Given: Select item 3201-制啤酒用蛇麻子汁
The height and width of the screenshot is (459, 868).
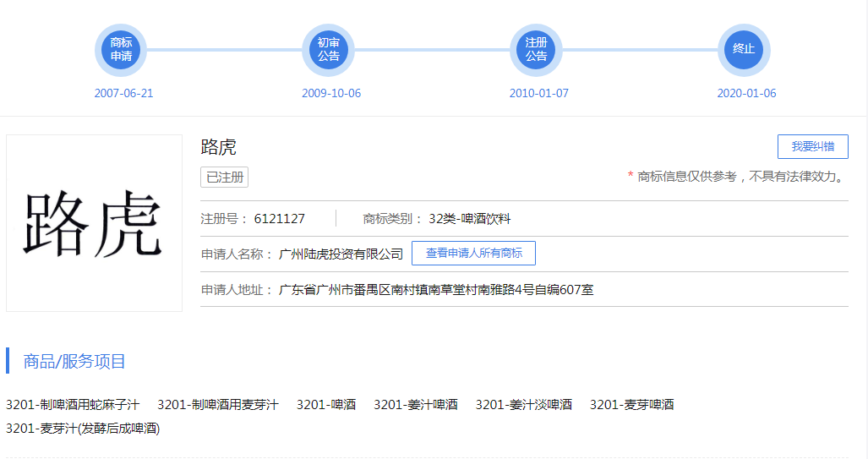Looking at the screenshot, I should [x=73, y=405].
